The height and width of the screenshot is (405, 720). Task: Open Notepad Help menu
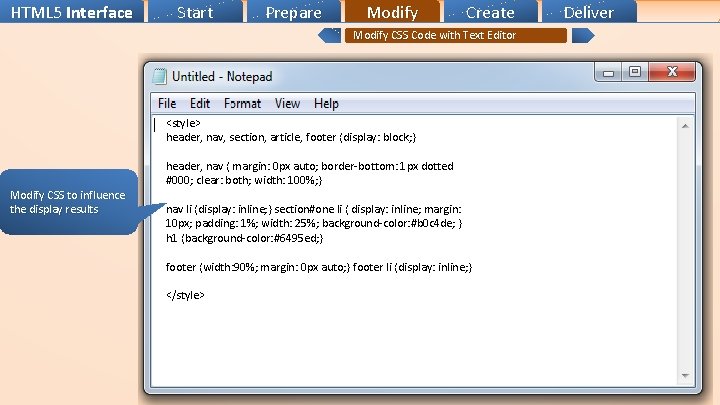(x=326, y=103)
